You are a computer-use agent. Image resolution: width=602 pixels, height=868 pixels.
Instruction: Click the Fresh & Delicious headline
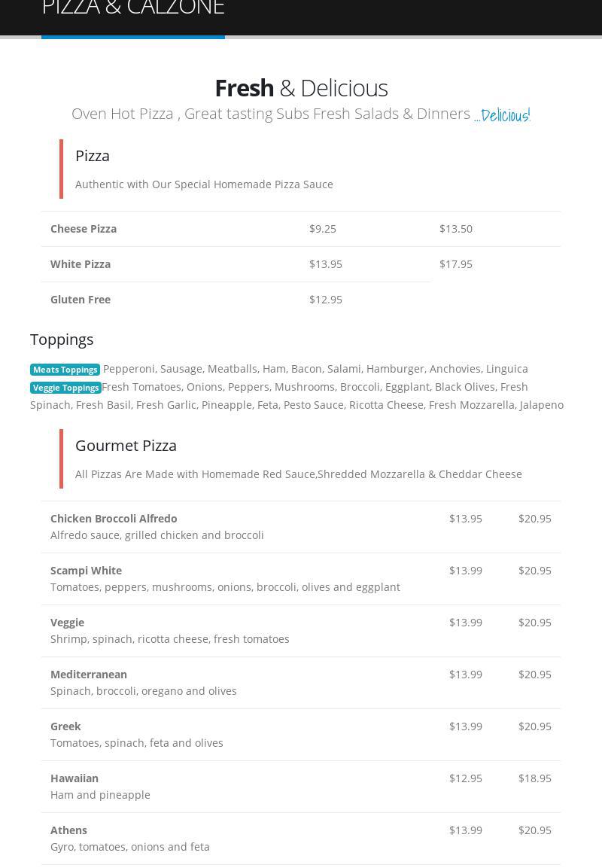click(x=301, y=88)
